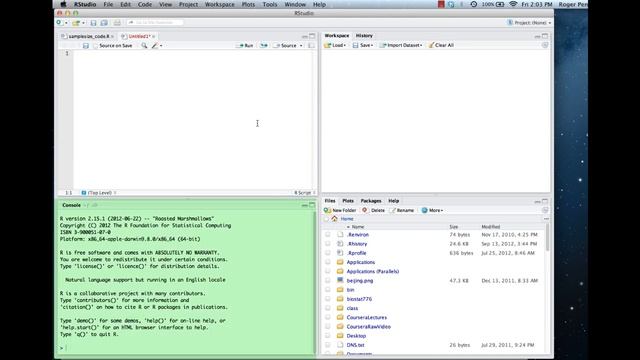Click the Home folder icon in Files
The width and height of the screenshot is (640, 360).
pyautogui.click(x=335, y=219)
